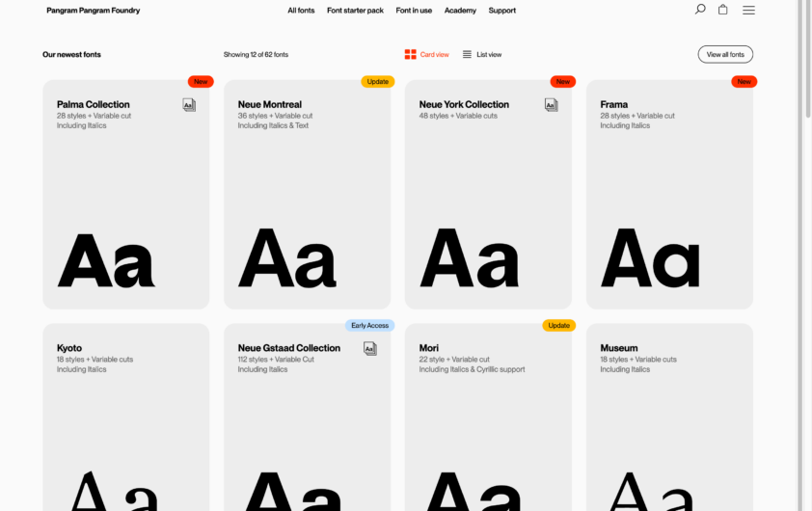
Task: Open the Palma Collection font title
Action: 94,104
